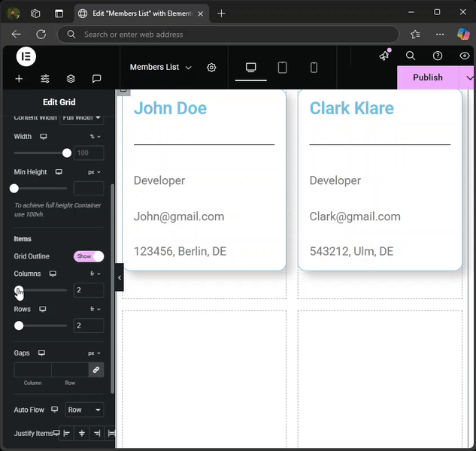Click the What's New megaphone icon
Image resolution: width=476 pixels, height=451 pixels.
[x=384, y=56]
